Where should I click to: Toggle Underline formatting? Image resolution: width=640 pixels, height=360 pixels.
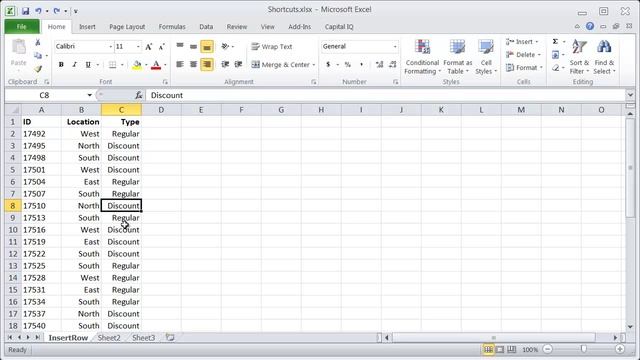click(88, 64)
